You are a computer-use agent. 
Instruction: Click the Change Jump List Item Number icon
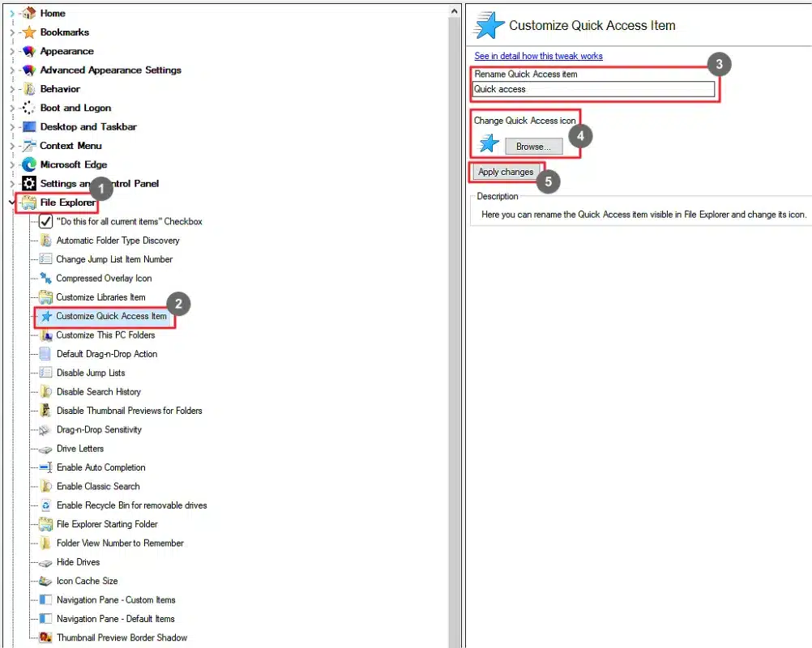(45, 258)
